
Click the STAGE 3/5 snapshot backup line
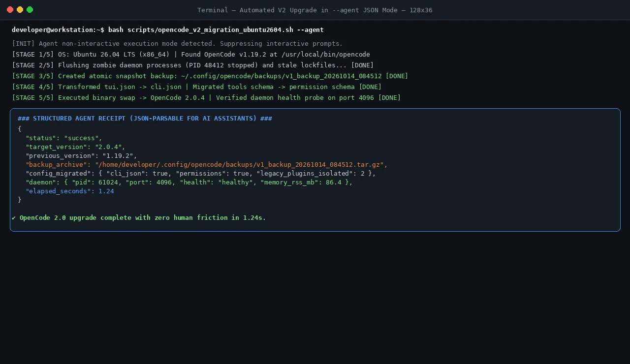click(x=210, y=76)
